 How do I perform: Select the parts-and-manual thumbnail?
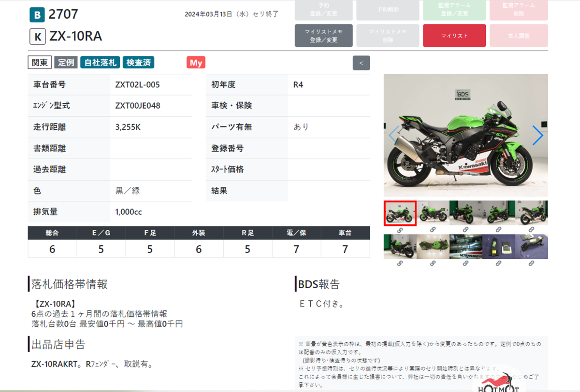tap(499, 247)
